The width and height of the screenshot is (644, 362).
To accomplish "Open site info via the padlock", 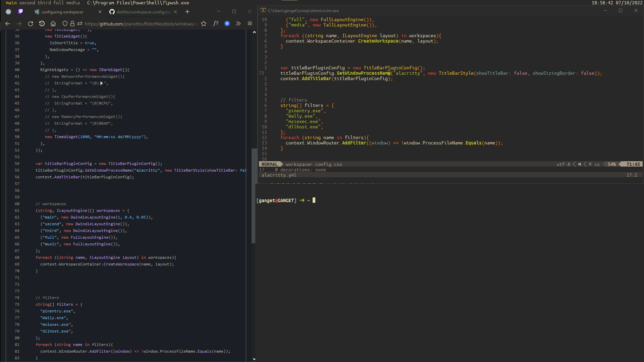I will [72, 24].
